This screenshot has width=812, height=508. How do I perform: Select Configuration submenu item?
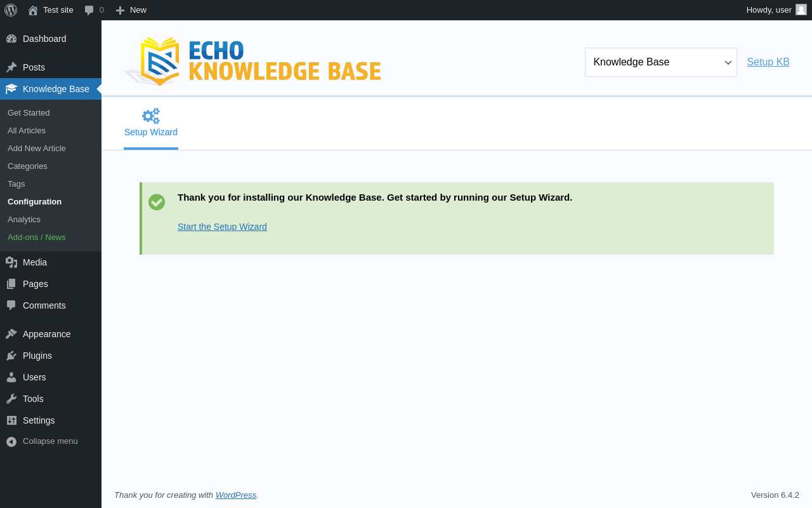[x=34, y=201]
